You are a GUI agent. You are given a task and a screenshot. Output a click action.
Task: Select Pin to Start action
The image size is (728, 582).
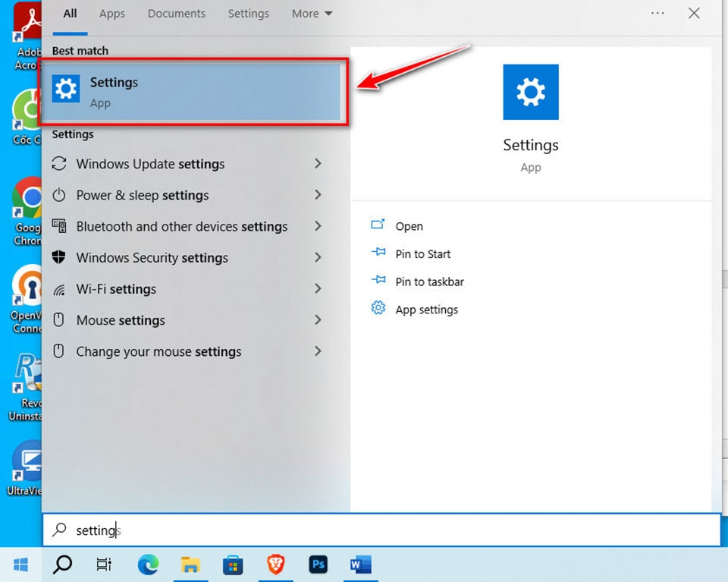point(423,254)
